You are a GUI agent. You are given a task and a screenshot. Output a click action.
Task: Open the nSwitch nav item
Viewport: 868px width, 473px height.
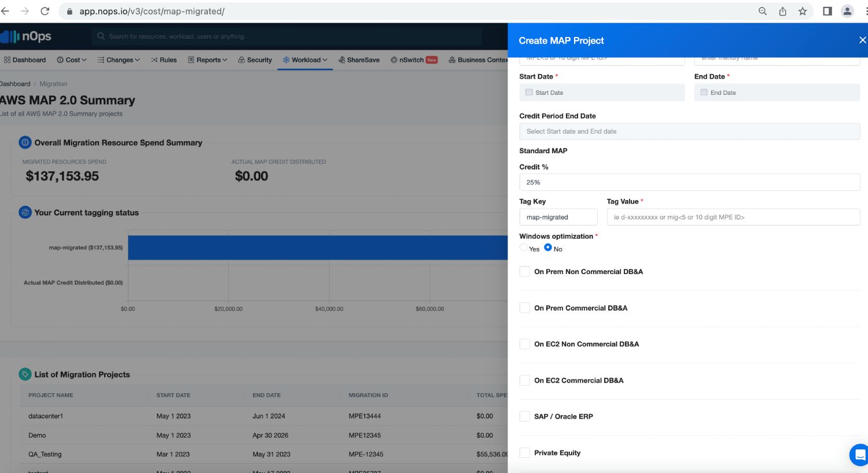pos(414,60)
